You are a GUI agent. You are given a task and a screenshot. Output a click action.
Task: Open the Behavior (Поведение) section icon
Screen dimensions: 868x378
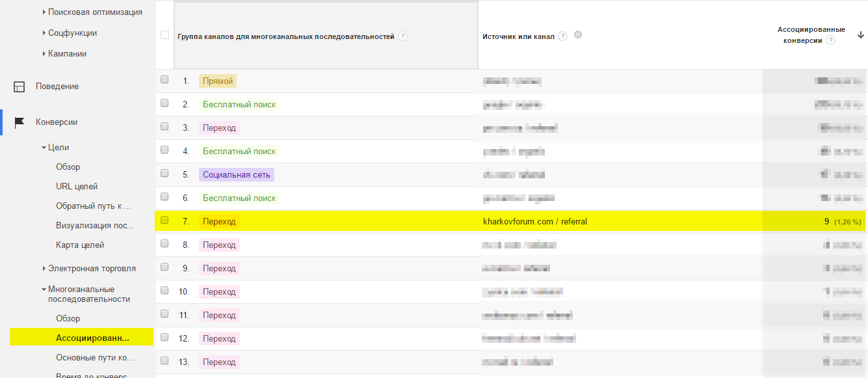[20, 87]
